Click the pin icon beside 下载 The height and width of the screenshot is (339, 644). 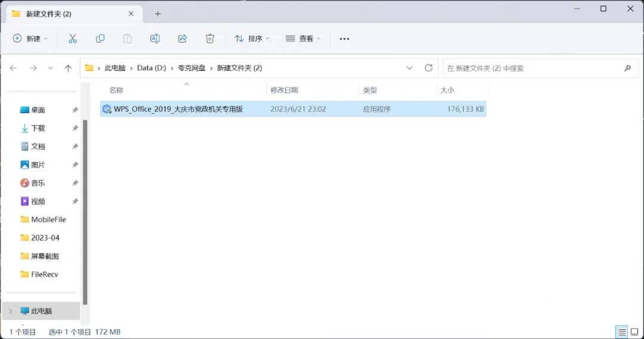tap(75, 128)
